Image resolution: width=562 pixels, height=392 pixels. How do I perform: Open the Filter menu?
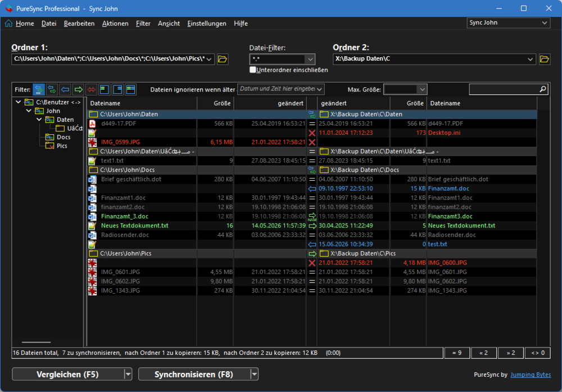143,23
